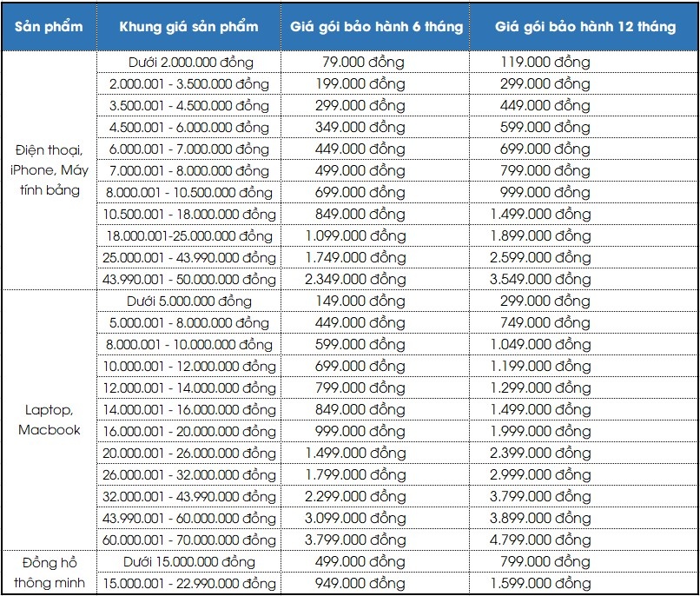Click the "Khung giá sản phẩm" header
The width and height of the screenshot is (700, 596).
tap(188, 27)
